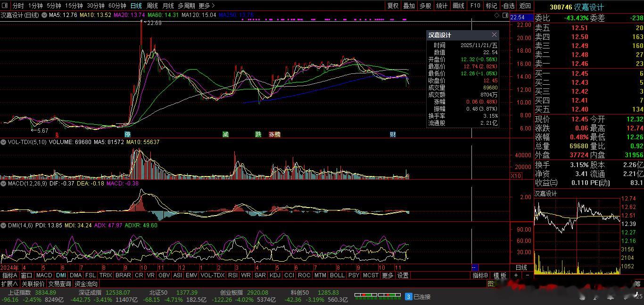Toggle the 自选 watchlist button
Screen dimensions: 644x305
click(x=508, y=6)
